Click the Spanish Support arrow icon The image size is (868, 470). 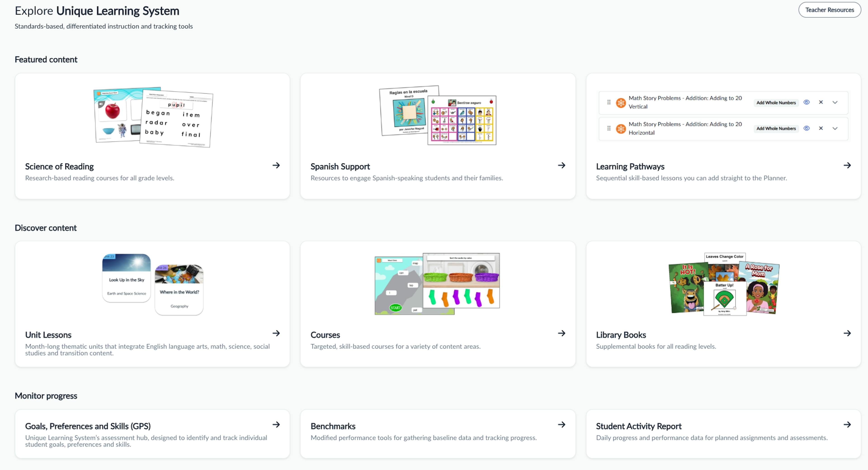pyautogui.click(x=561, y=165)
